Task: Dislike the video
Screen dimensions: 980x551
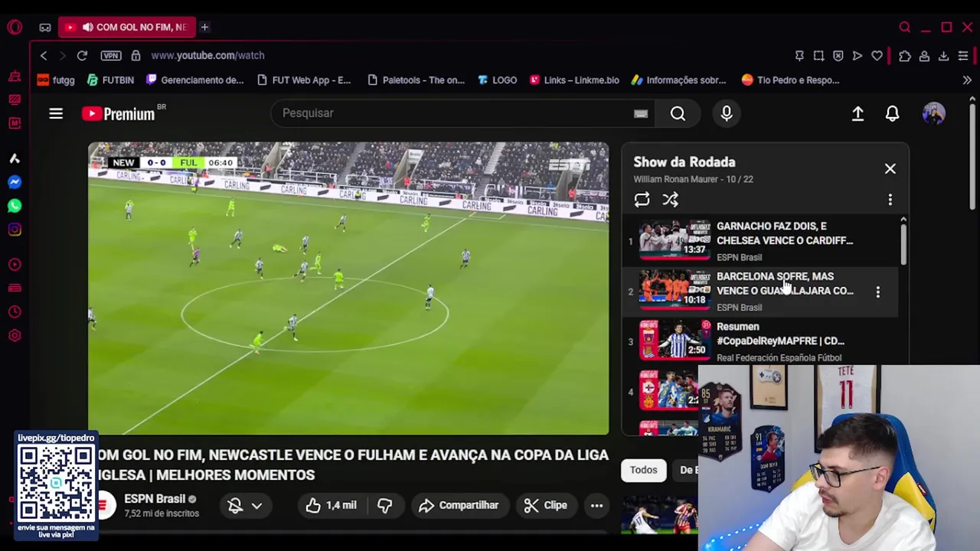Action: click(385, 505)
